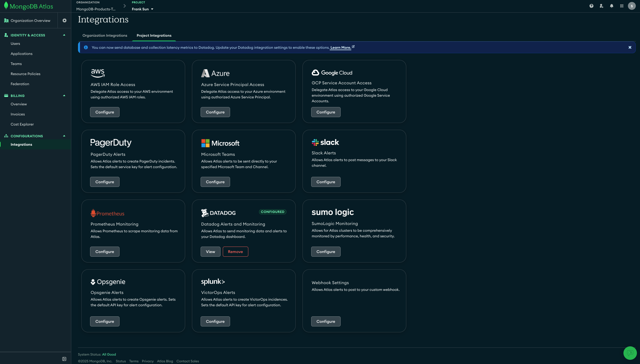Click the user avatar S icon
The height and width of the screenshot is (364, 640).
click(x=632, y=6)
